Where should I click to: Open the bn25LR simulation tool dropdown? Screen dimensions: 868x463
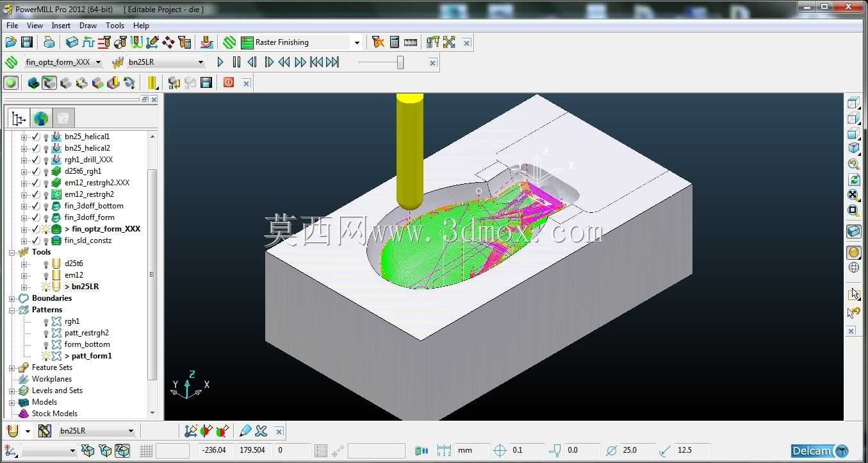pyautogui.click(x=201, y=62)
